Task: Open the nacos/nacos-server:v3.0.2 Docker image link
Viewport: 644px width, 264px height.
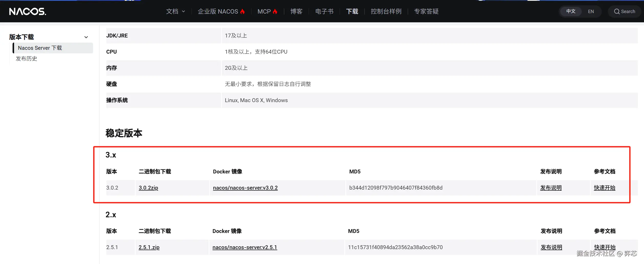Action: point(245,188)
